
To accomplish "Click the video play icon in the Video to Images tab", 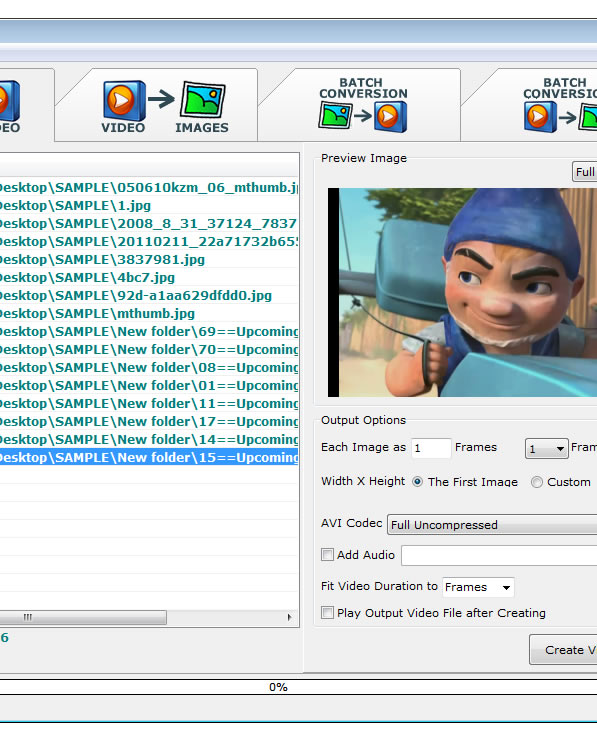I will click(125, 101).
